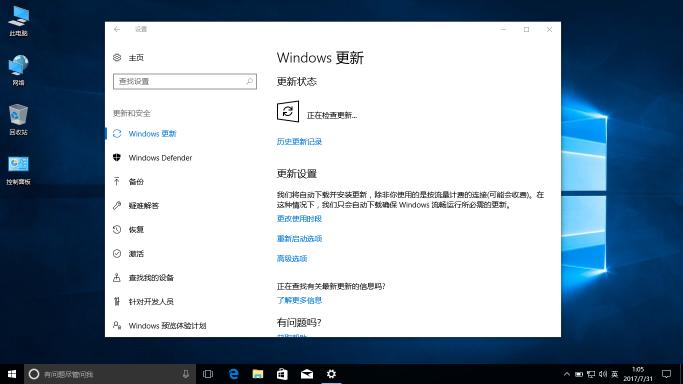Click the 更新设置 heading

point(297,174)
